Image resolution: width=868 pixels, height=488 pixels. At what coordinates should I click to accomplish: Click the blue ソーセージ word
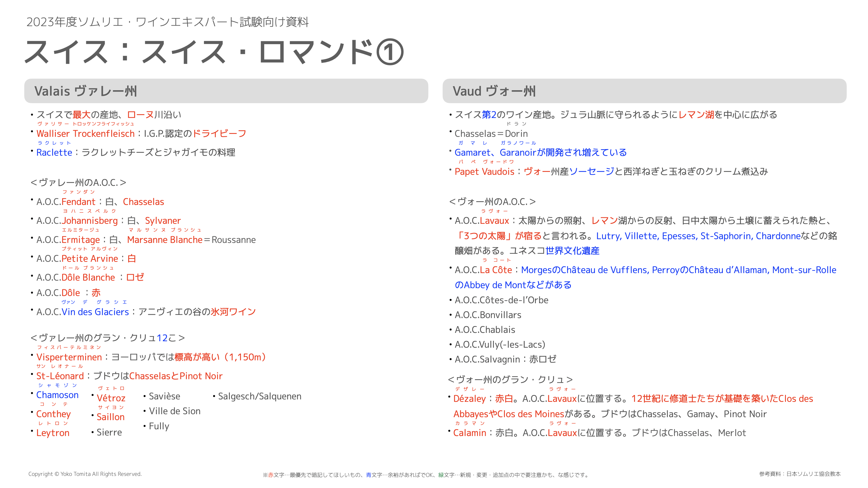tap(592, 172)
